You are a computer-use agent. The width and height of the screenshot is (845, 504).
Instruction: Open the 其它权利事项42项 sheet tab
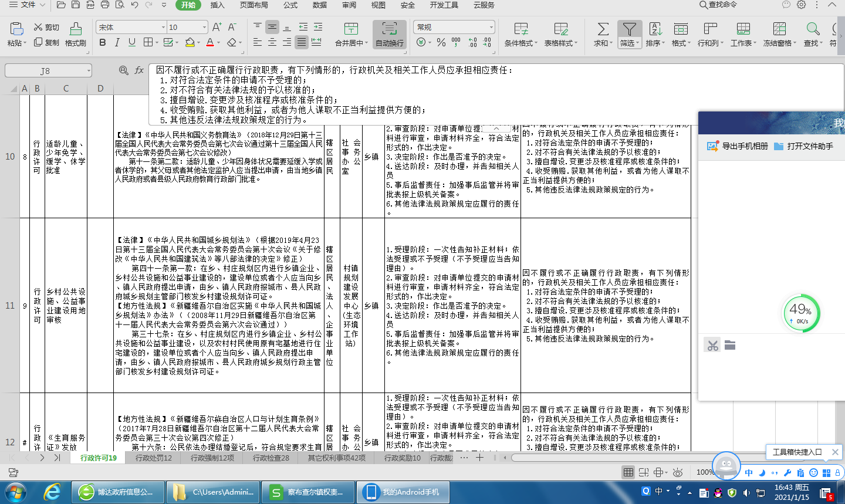(337, 458)
